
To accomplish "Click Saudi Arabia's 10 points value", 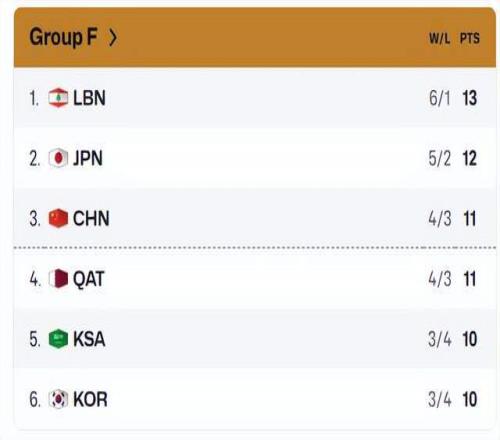I will coord(470,339).
